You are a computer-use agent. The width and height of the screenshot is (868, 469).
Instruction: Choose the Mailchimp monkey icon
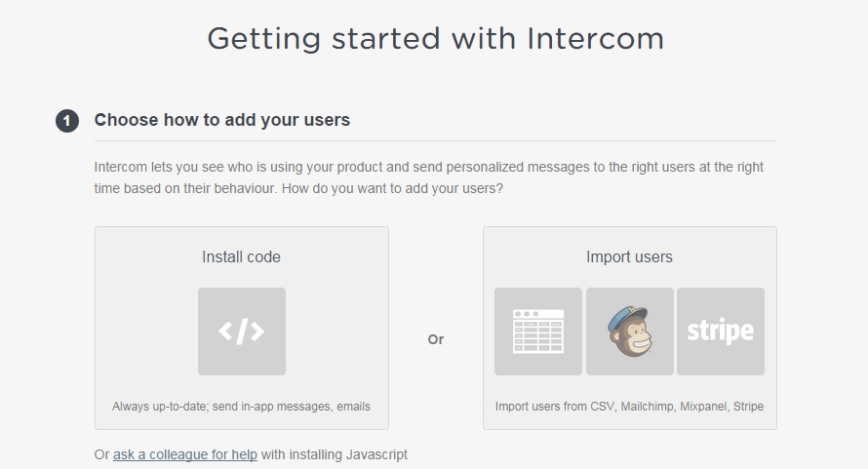(x=629, y=332)
